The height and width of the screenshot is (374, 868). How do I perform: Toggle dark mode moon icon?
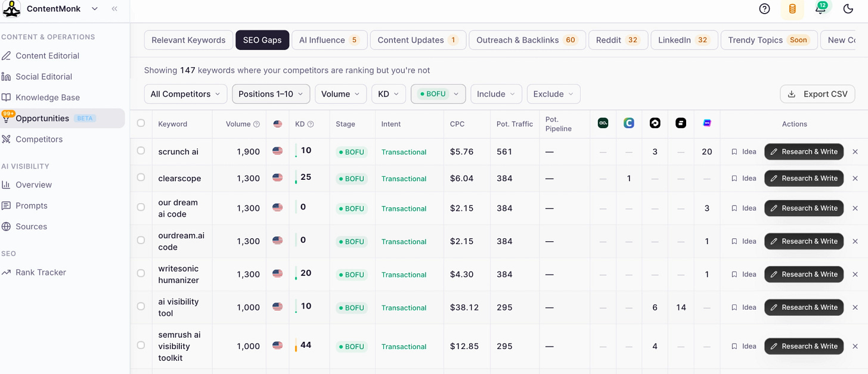(x=848, y=9)
